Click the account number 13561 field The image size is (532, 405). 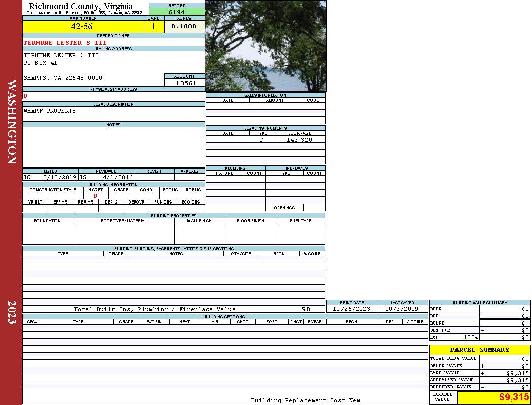click(185, 83)
